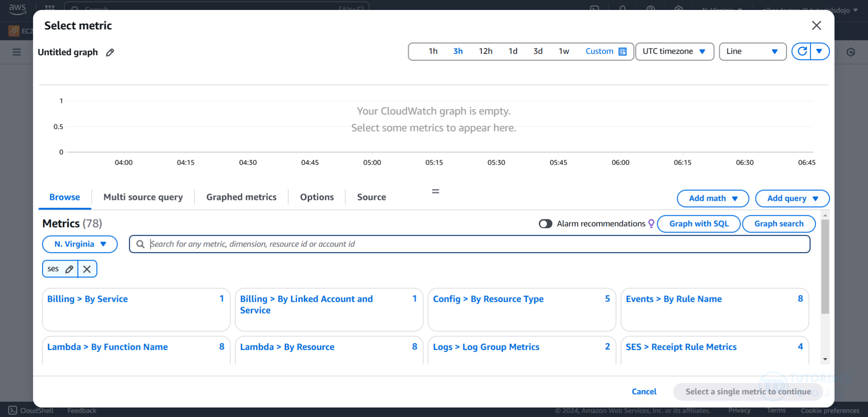Open the Options tab

pos(317,197)
